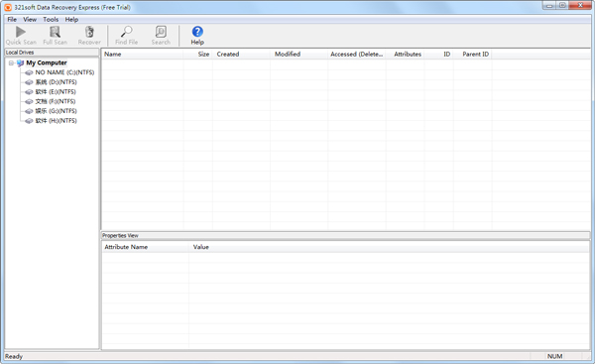Click the H: drive icon
This screenshot has width=595, height=364.
coord(29,121)
